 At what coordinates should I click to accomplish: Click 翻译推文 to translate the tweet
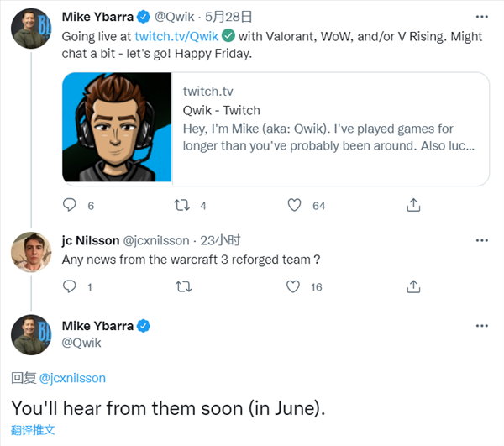click(x=33, y=430)
